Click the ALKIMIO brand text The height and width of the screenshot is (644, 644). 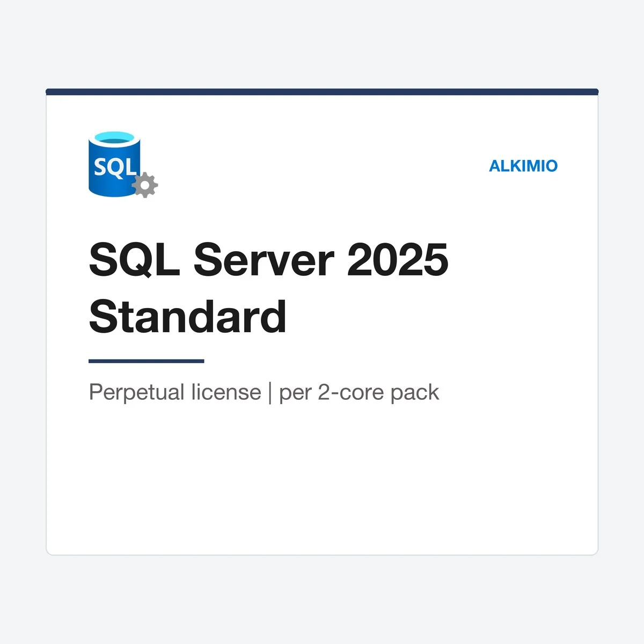click(523, 166)
